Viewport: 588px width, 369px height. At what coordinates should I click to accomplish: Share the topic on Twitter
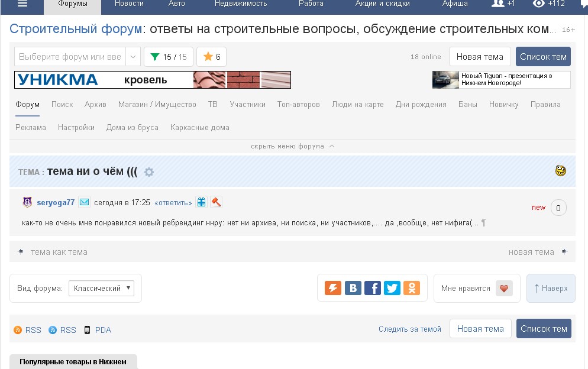[x=392, y=288]
